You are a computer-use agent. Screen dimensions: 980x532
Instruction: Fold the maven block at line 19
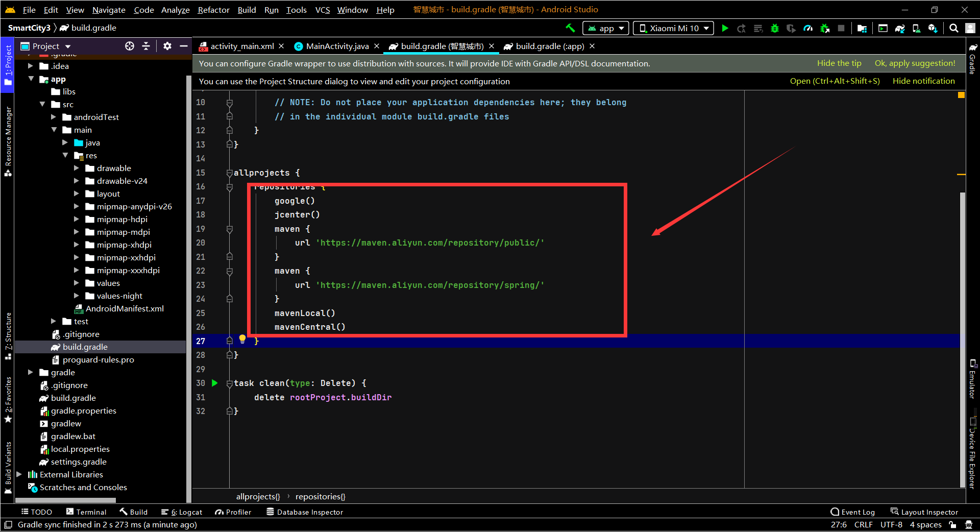(230, 229)
